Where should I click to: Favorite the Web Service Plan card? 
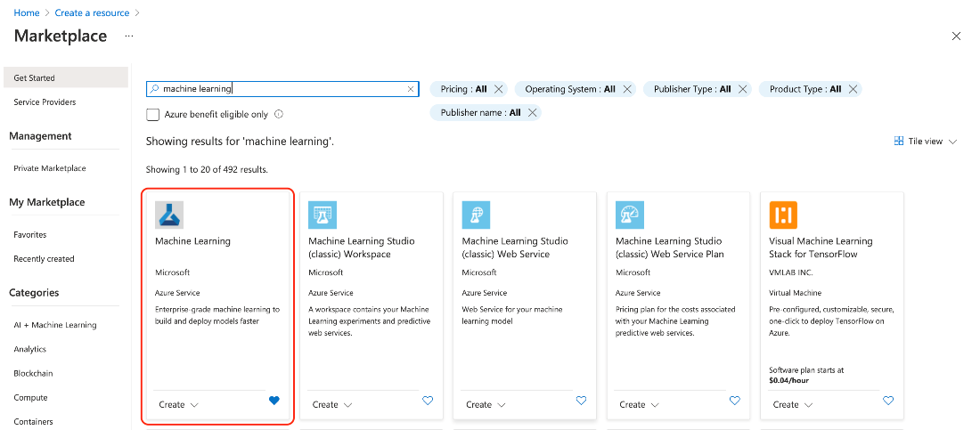pyautogui.click(x=735, y=401)
